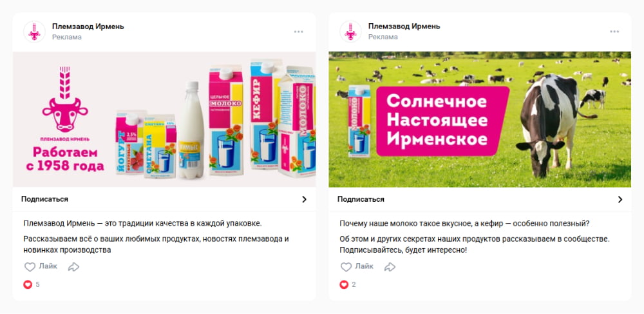Open the three-dots menu on right post

pyautogui.click(x=614, y=32)
